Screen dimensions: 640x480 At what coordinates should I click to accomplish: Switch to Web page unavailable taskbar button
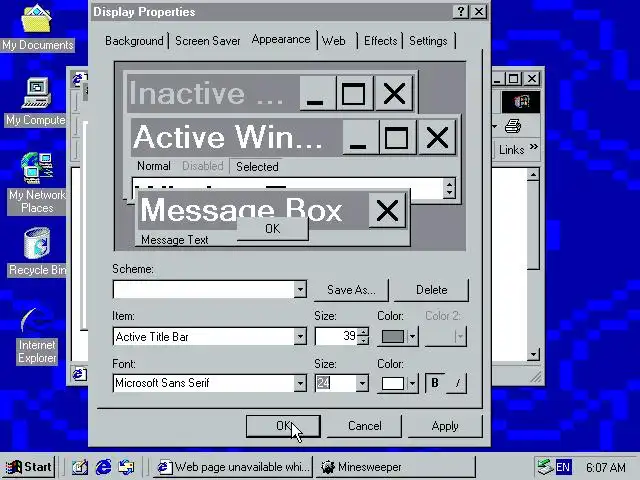233,467
